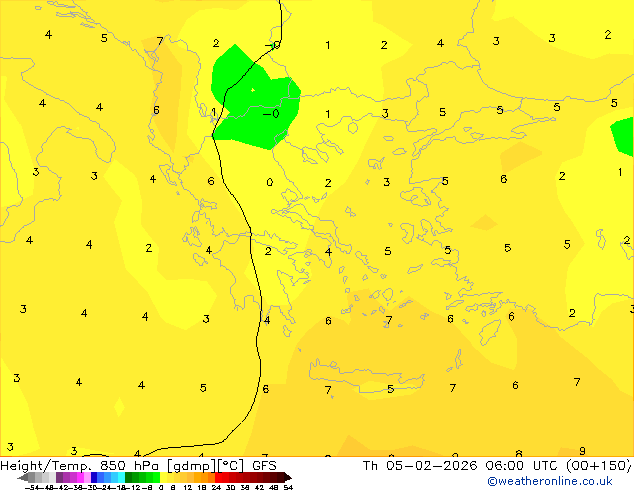Click the left grey arrow end of legend
The width and height of the screenshot is (634, 490).
pos(23,477)
